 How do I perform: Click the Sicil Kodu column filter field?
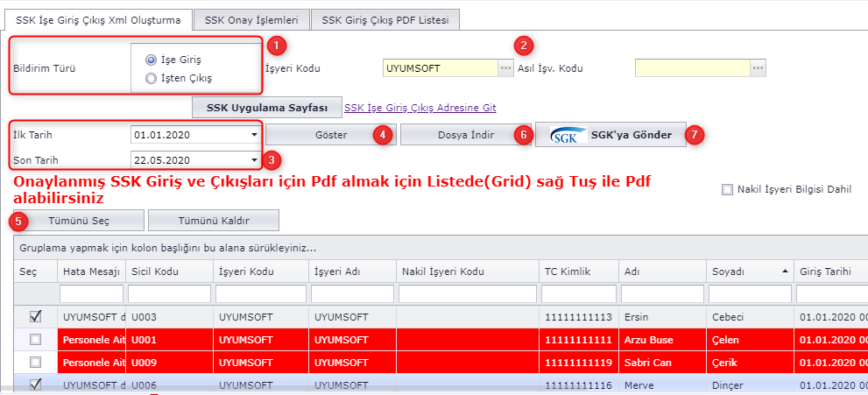click(169, 293)
